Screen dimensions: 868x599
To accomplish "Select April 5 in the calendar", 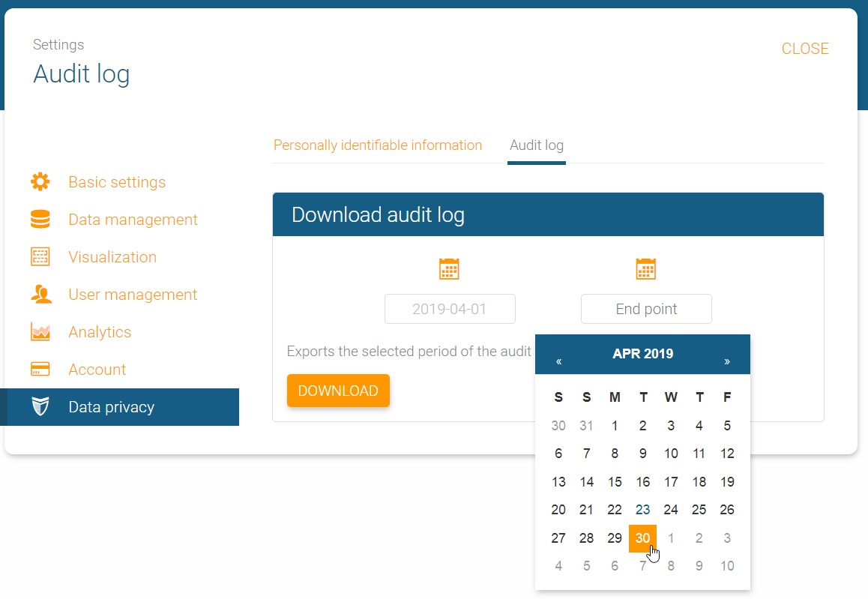I will [727, 425].
